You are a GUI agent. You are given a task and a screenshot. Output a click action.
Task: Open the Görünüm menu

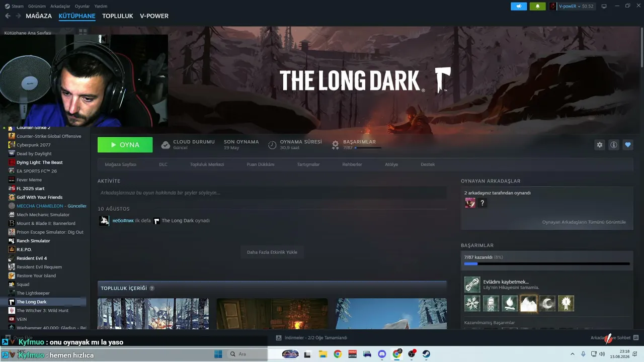pyautogui.click(x=37, y=6)
